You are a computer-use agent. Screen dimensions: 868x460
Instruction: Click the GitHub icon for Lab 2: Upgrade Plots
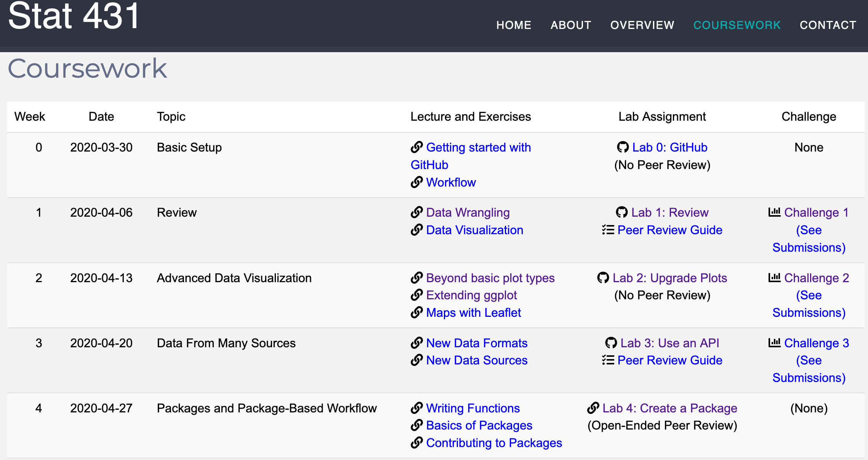(603, 278)
